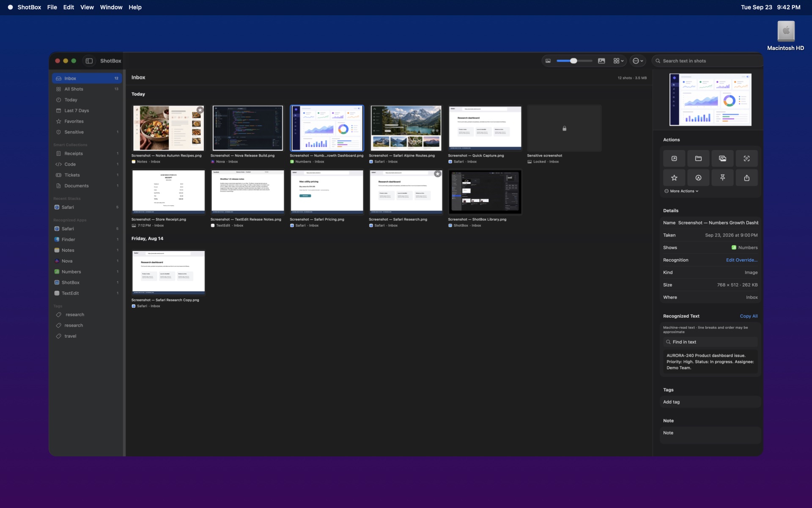Click the lock on Sensitive screenshot

(x=564, y=129)
